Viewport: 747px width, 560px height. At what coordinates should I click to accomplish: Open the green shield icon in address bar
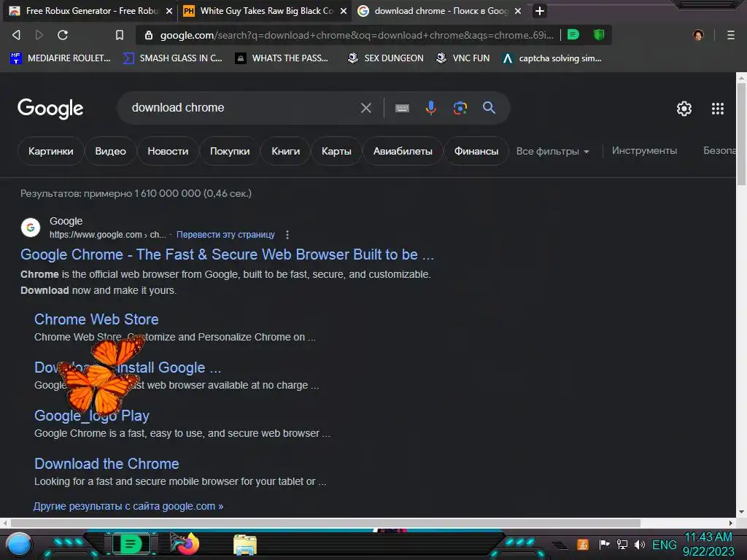599,34
